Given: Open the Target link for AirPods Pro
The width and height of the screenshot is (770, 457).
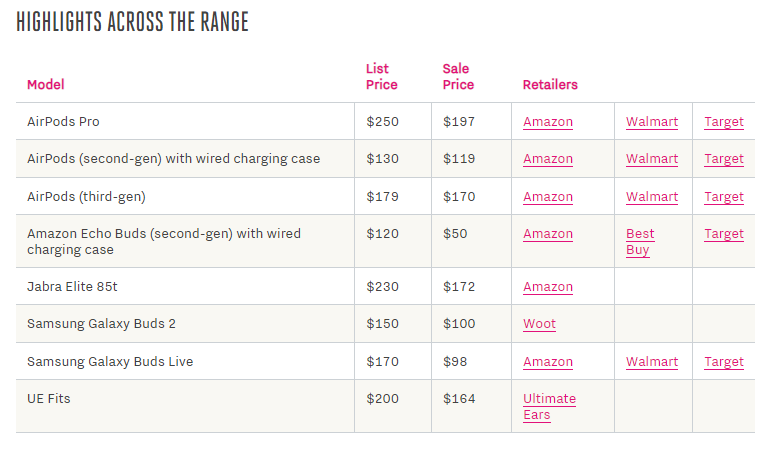Looking at the screenshot, I should pyautogui.click(x=724, y=122).
